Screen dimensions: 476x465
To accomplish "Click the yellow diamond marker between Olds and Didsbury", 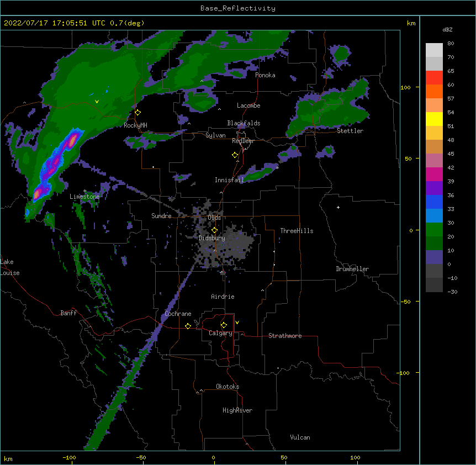I will (215, 230).
